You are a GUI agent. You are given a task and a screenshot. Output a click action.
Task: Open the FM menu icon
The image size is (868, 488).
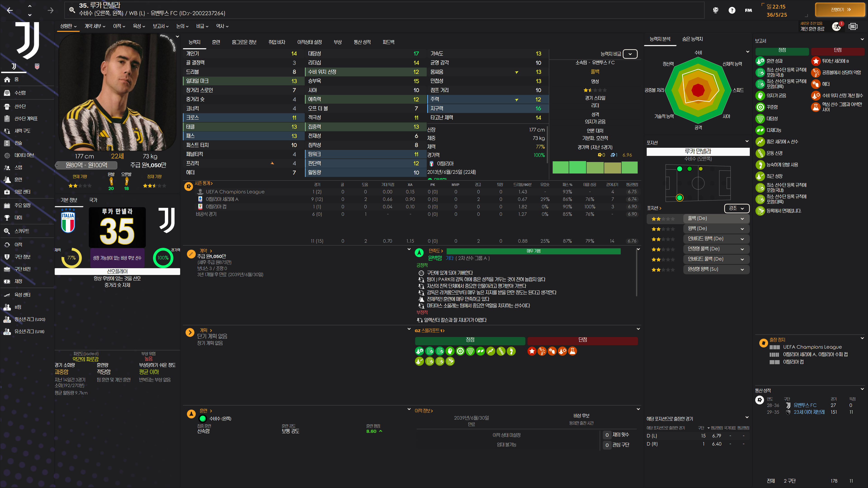pyautogui.click(x=748, y=10)
